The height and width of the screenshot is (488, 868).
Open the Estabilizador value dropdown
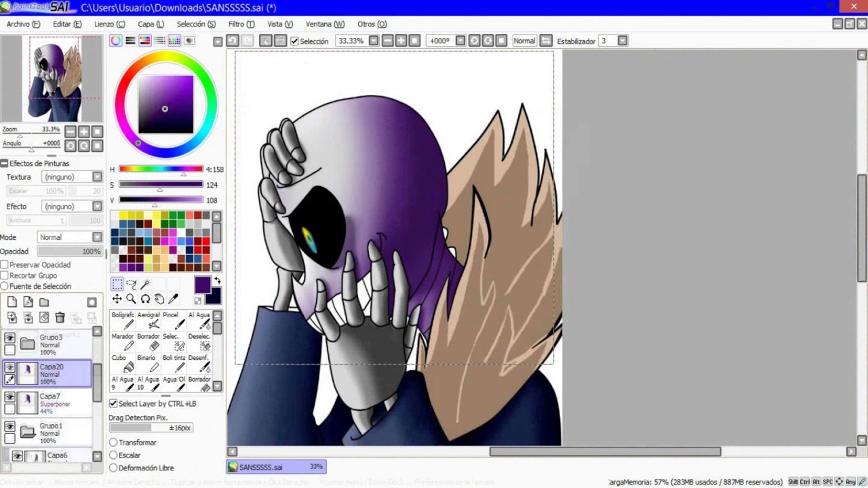click(x=623, y=41)
